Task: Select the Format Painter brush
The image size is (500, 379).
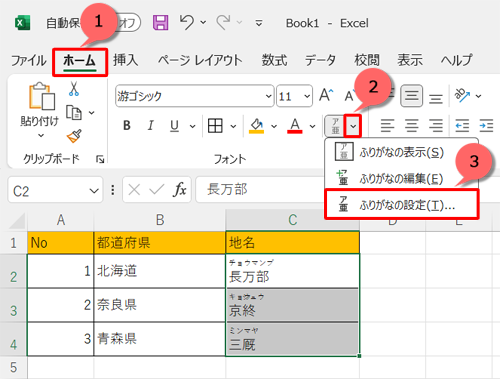Action: pos(74,136)
